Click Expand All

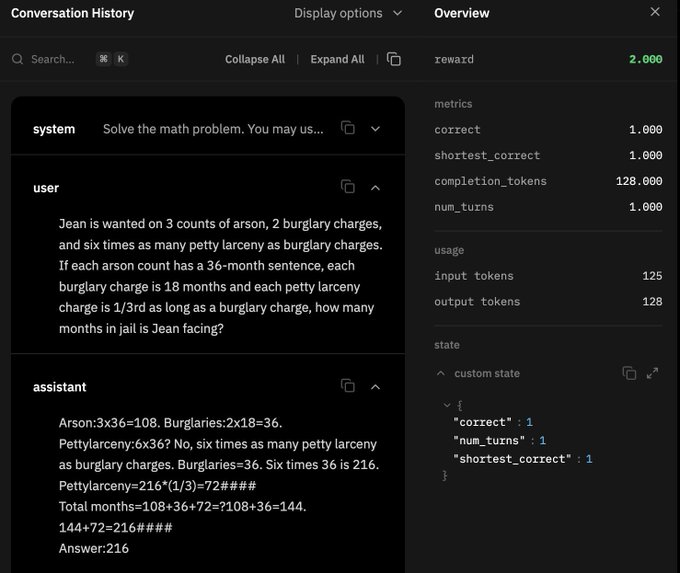(337, 59)
